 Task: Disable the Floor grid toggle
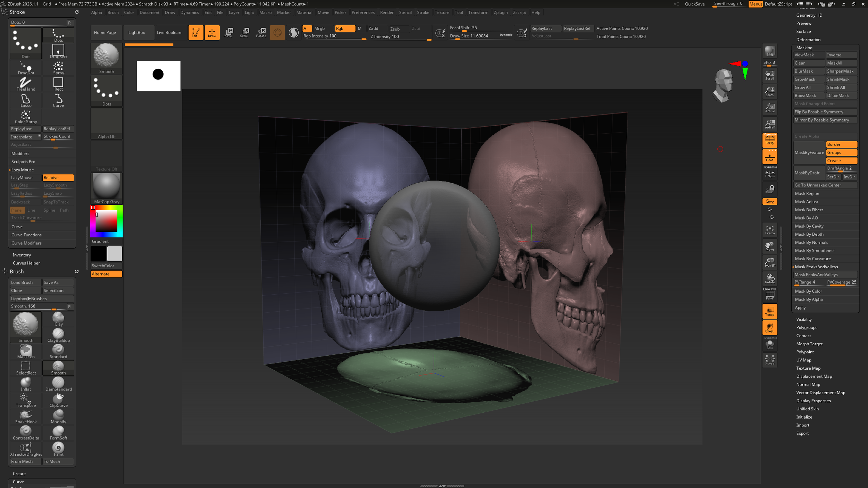769,157
